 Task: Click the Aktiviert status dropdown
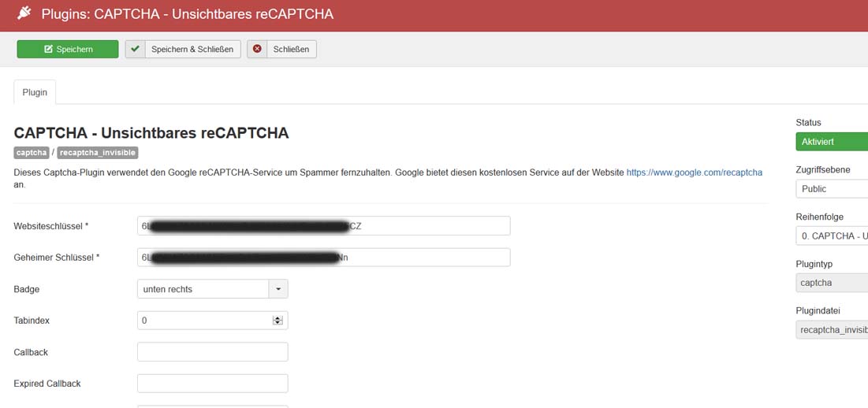(x=832, y=142)
